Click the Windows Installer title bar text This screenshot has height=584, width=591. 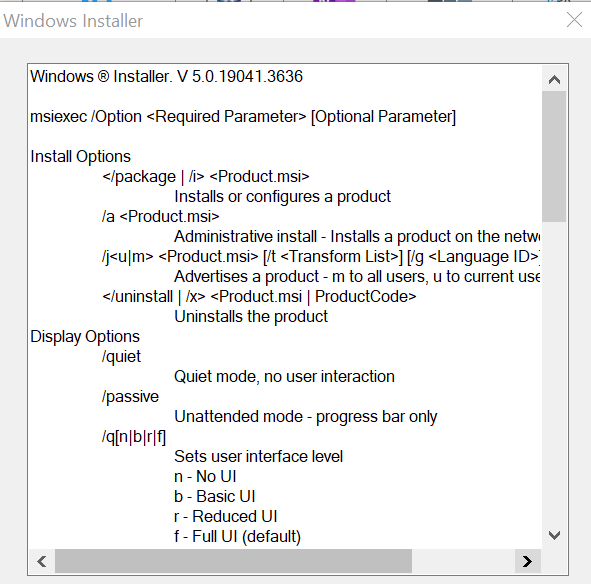pyautogui.click(x=73, y=21)
